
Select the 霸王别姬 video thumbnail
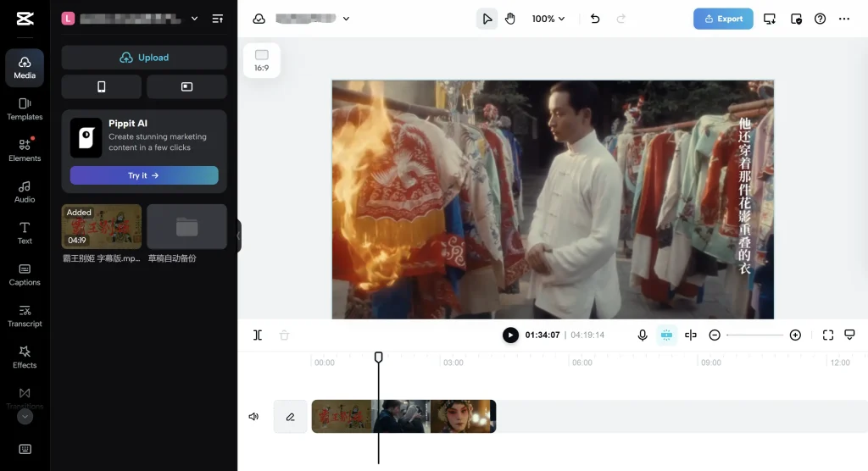(102, 226)
